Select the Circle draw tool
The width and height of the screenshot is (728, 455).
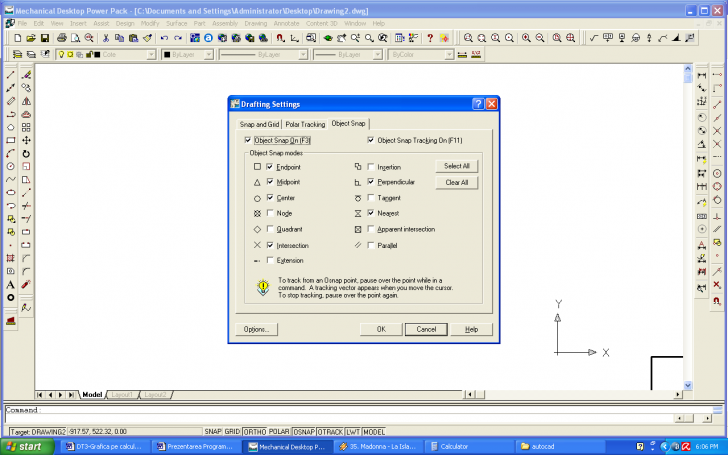click(11, 166)
